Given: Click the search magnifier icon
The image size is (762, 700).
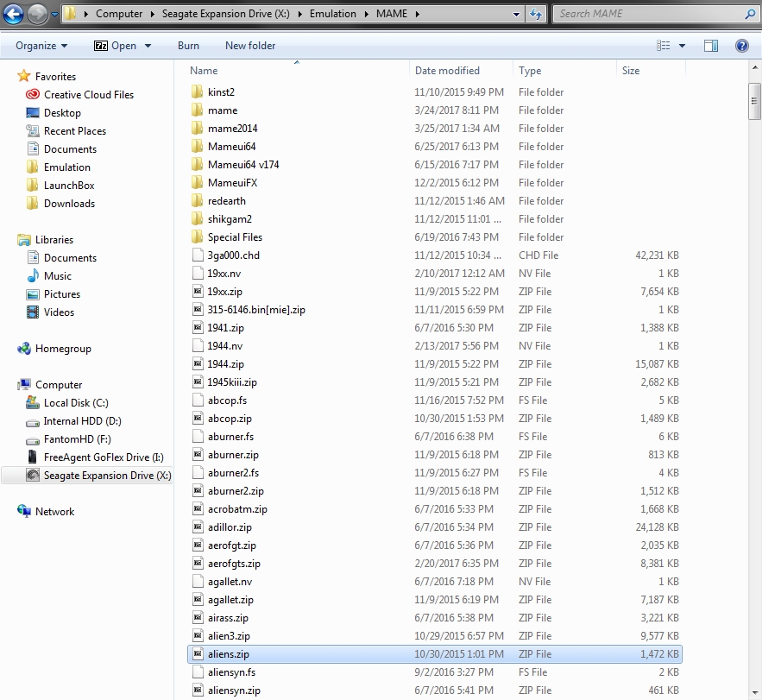Looking at the screenshot, I should click(750, 14).
